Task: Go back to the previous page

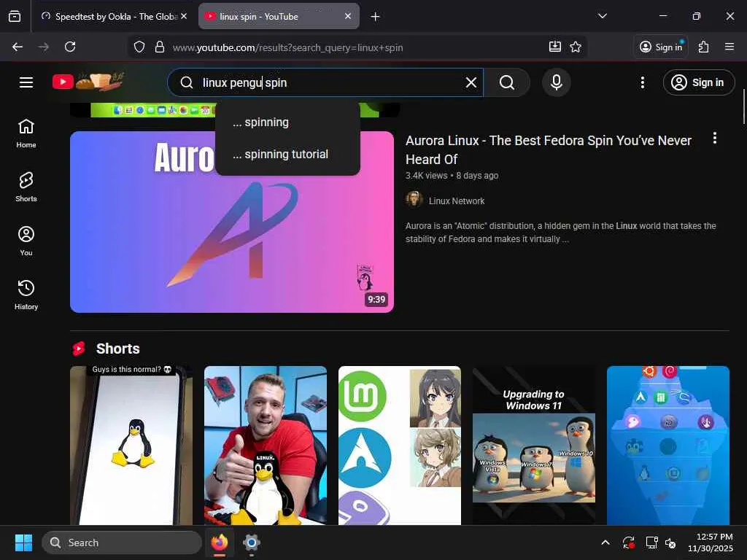Action: (18, 47)
